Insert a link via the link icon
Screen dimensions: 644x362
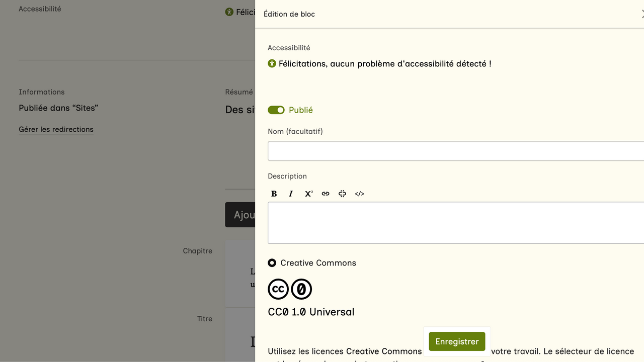click(x=326, y=194)
